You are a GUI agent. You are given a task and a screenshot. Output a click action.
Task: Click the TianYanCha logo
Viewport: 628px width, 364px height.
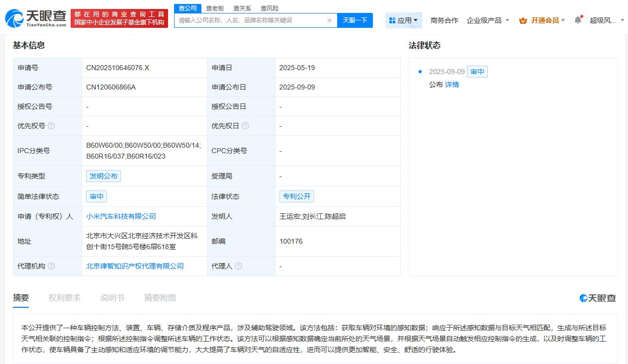(35, 18)
